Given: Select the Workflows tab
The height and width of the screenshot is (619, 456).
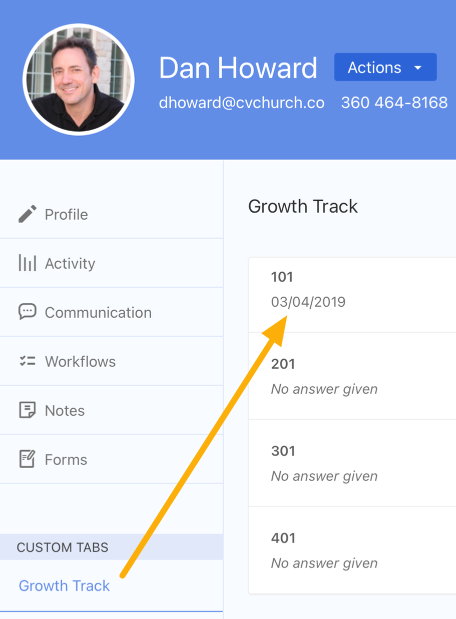Looking at the screenshot, I should point(111,361).
